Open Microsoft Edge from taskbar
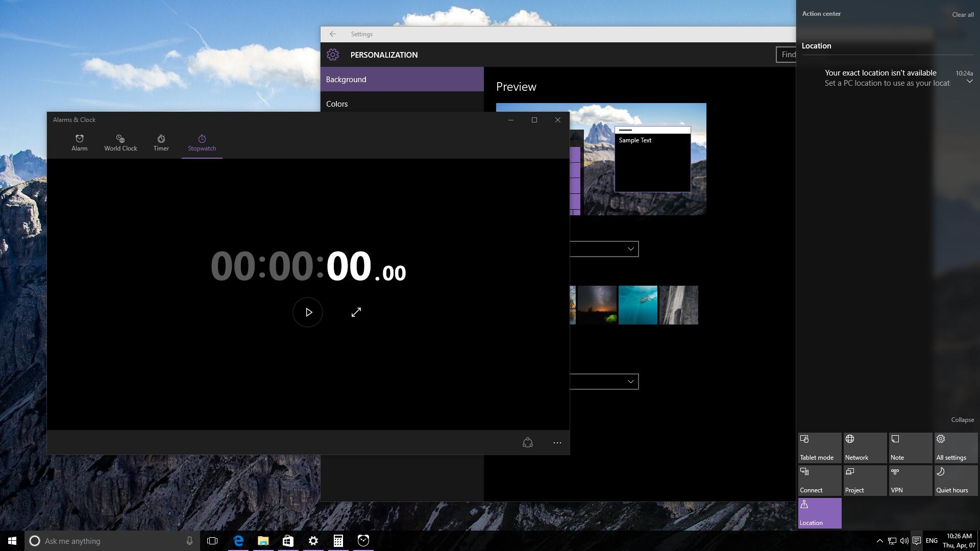This screenshot has width=980, height=551. 238,541
